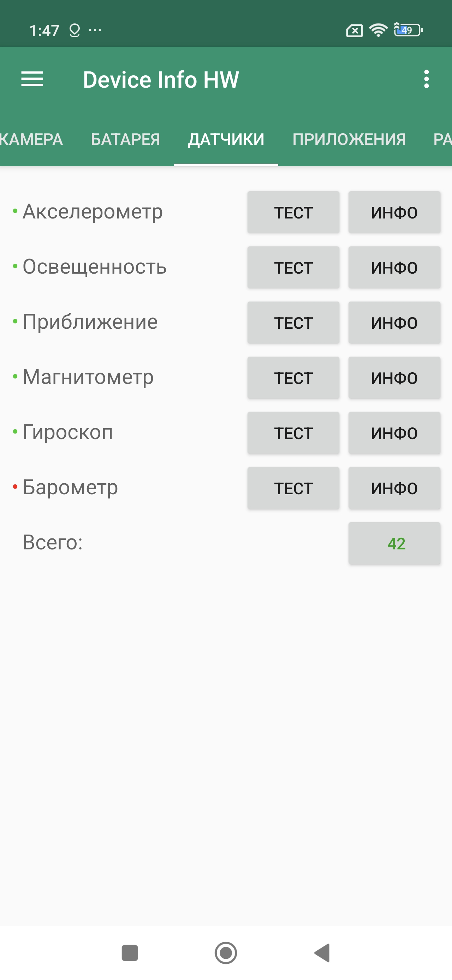View Магнитометр sensor info
Image resolution: width=452 pixels, height=980 pixels.
pyautogui.click(x=394, y=378)
